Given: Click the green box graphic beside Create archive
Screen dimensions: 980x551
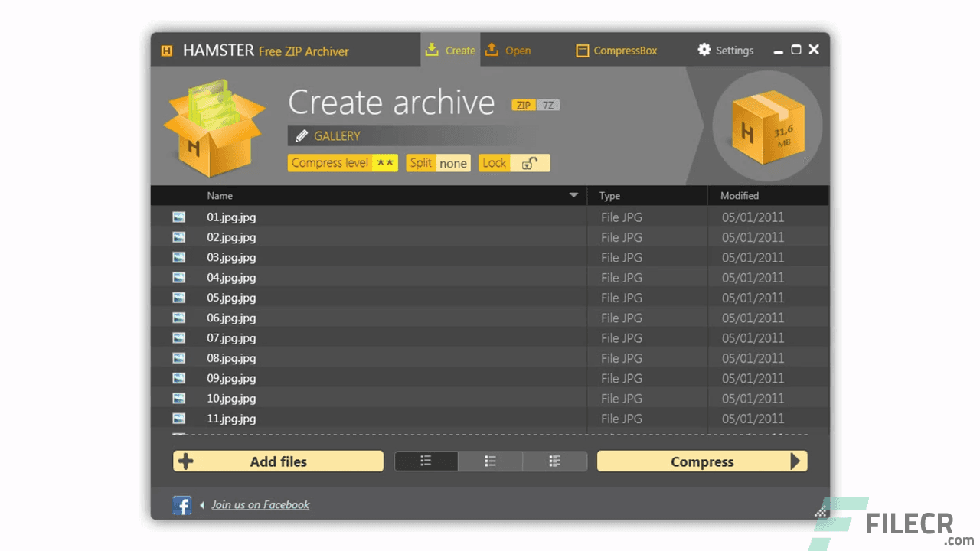Looking at the screenshot, I should (x=214, y=126).
